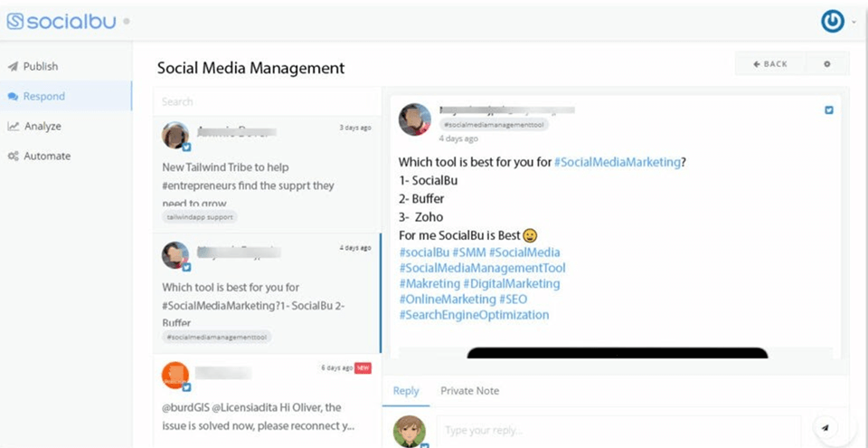This screenshot has height=448, width=868.
Task: Open the Tailwind Tribe conversation
Action: coord(267,175)
